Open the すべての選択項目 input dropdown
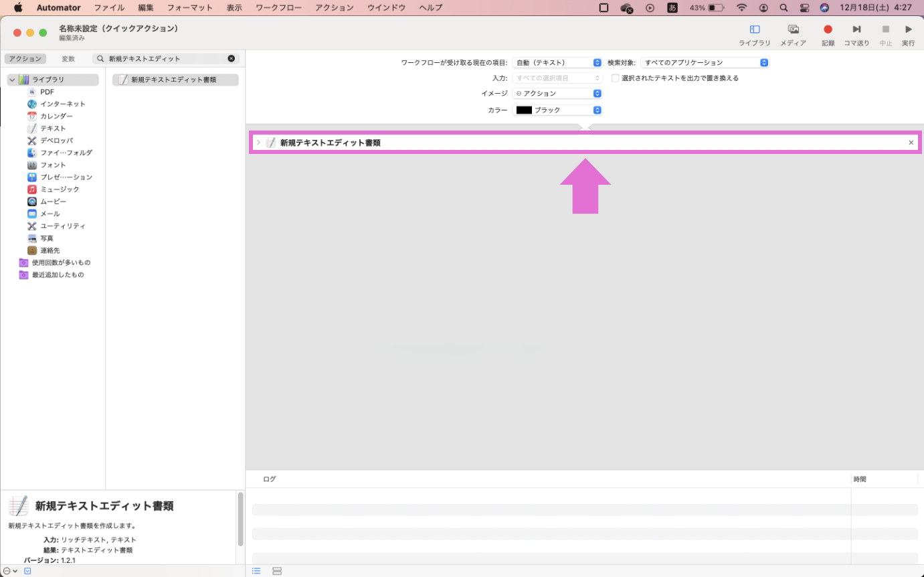This screenshot has height=577, width=924. pos(557,78)
